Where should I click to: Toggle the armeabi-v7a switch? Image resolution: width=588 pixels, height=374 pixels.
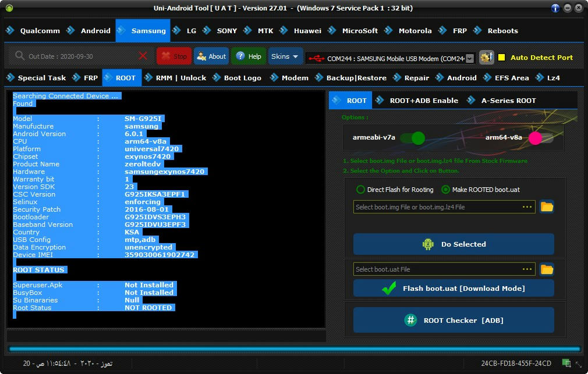(413, 138)
